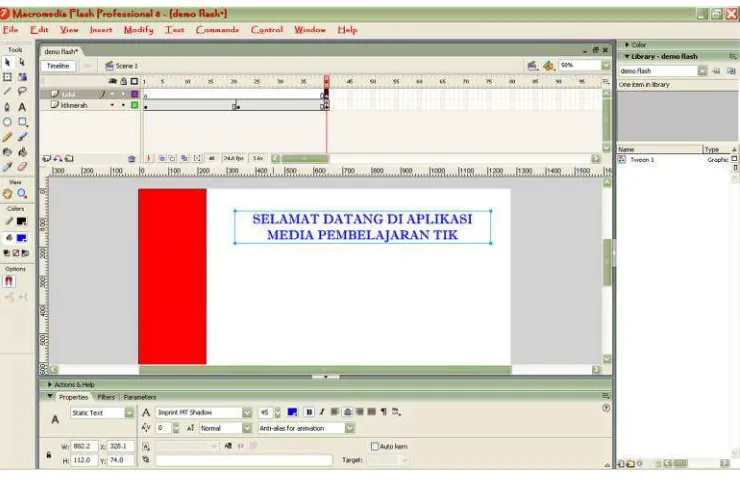Toggle Italic text formatting
Screen dimensions: 740x482
coord(322,412)
